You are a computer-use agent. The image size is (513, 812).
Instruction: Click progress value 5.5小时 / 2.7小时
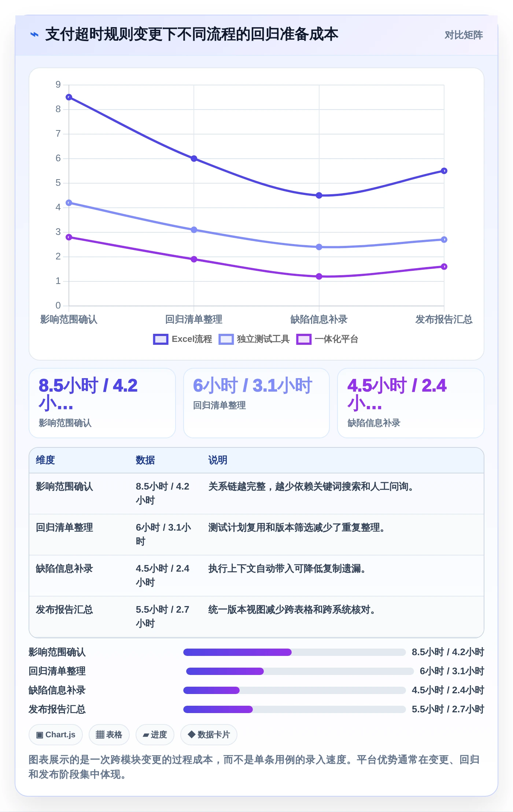pyautogui.click(x=448, y=709)
